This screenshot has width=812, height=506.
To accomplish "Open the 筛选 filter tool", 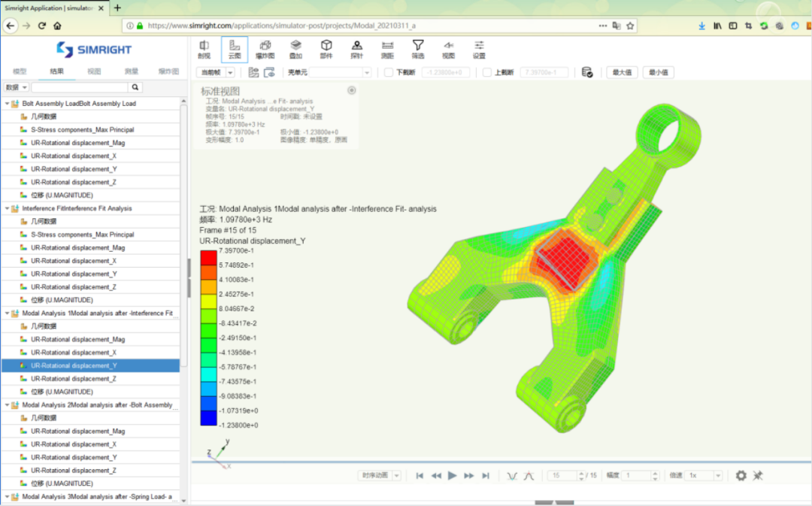I will pos(418,50).
